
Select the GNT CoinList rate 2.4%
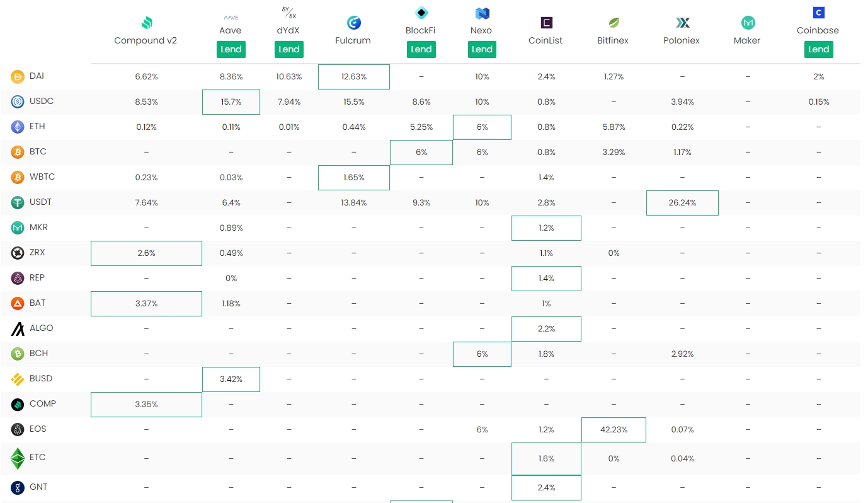coord(546,488)
